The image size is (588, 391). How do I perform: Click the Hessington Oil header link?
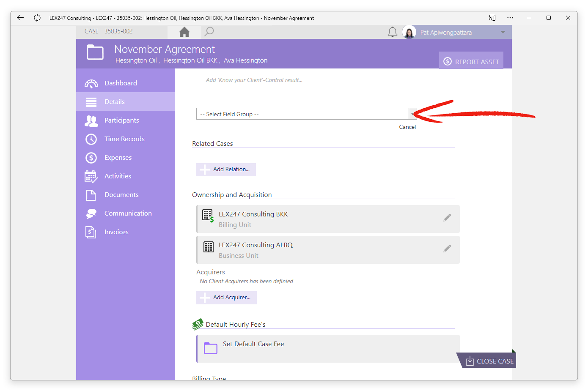[136, 60]
